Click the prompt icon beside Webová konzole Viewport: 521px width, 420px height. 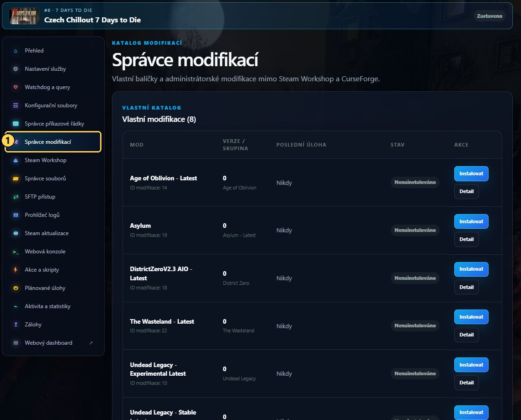coord(16,252)
